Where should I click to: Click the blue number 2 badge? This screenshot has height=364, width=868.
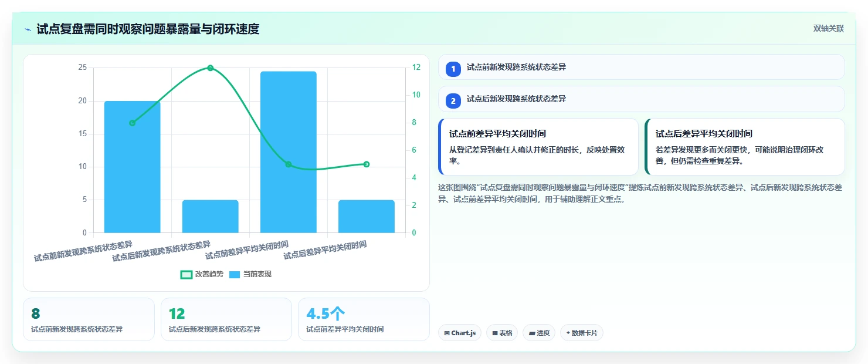pyautogui.click(x=453, y=100)
